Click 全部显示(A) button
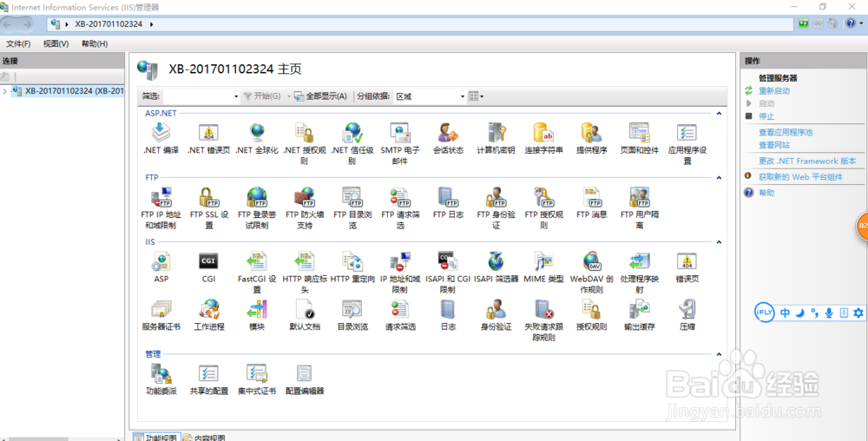 tap(320, 96)
